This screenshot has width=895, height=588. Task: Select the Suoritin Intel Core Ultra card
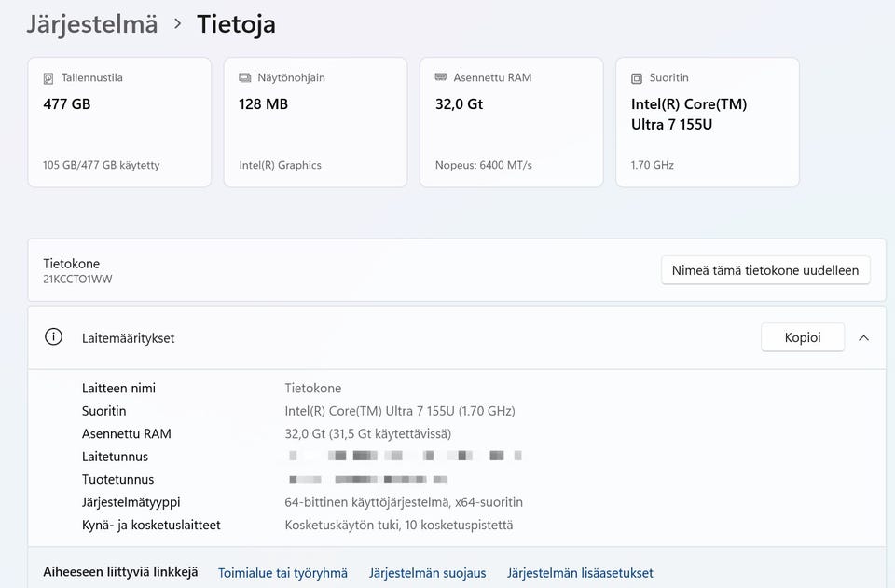[707, 122]
